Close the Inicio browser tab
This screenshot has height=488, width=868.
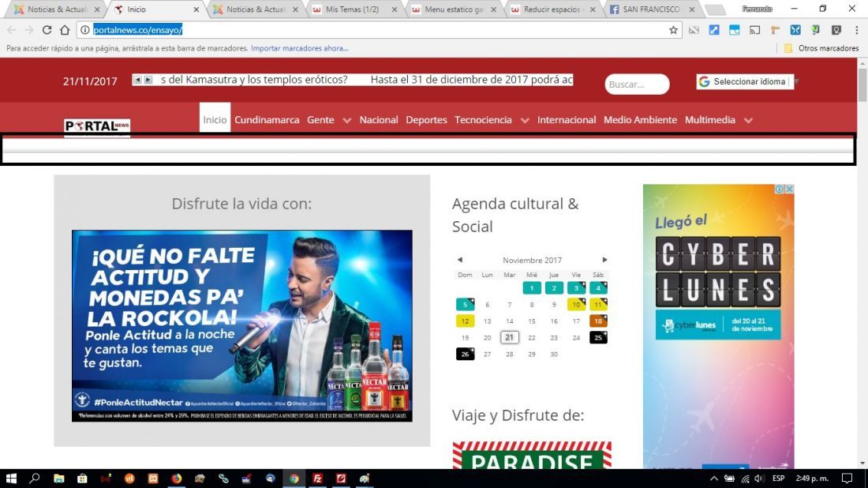(196, 9)
